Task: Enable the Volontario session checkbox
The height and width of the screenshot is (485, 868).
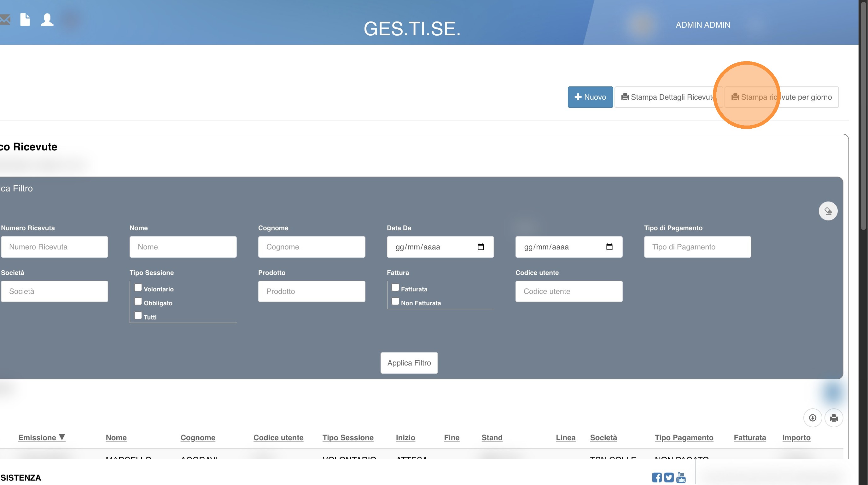Action: coord(138,288)
